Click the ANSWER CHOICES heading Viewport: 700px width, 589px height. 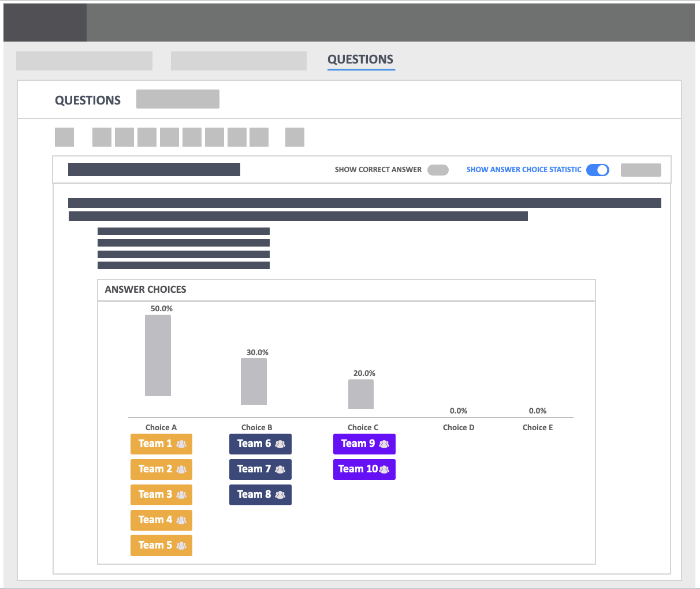pyautogui.click(x=146, y=290)
